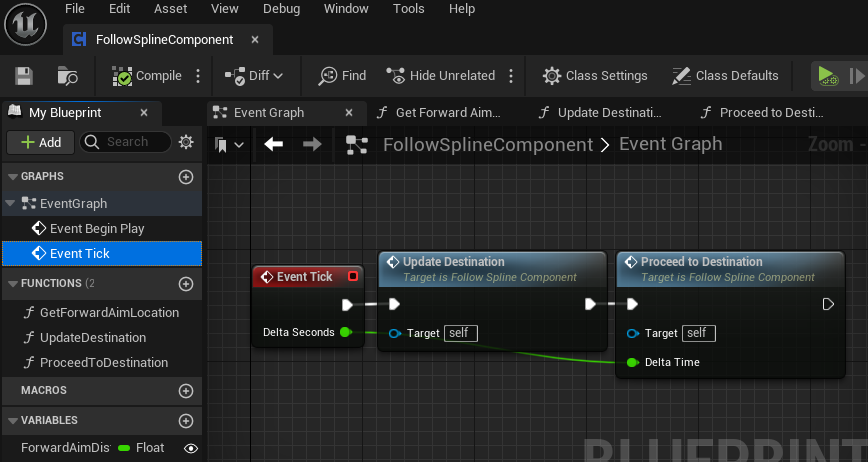The image size is (868, 462).
Task: Collapse the EventGraph tree node
Action: [x=10, y=204]
